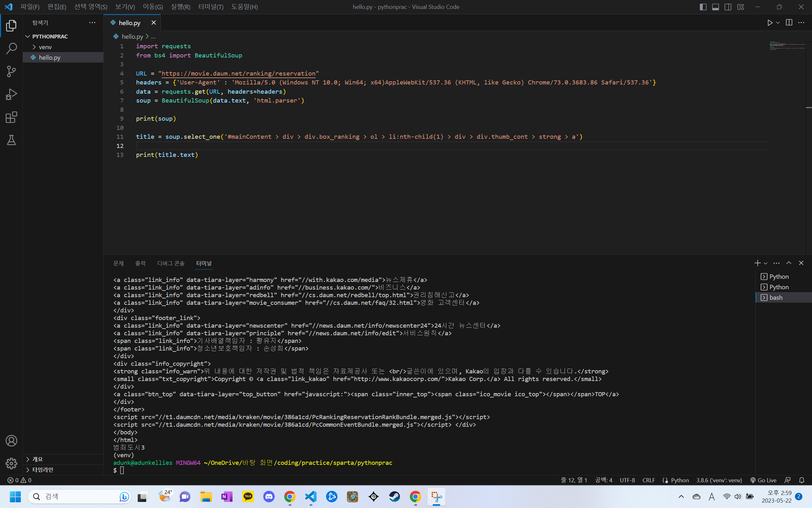Open the terminal launch profile dropdown
The height and width of the screenshot is (508, 812).
(765, 263)
